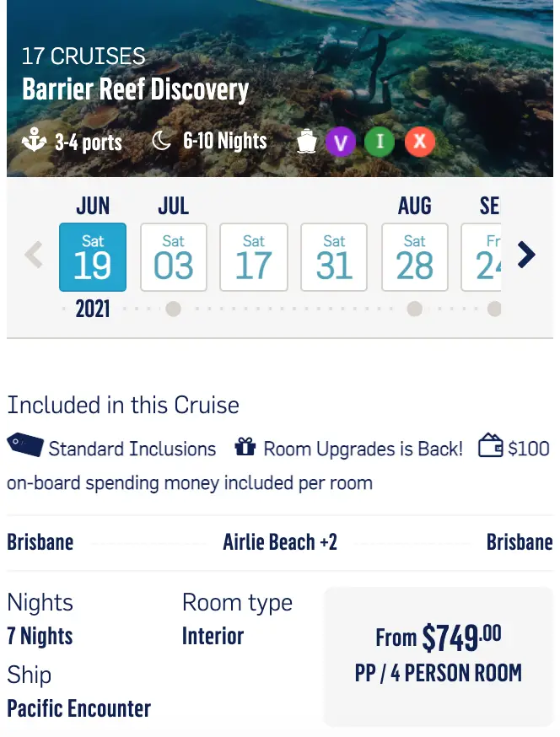Click the Standard Inclusions tag icon

click(x=24, y=445)
